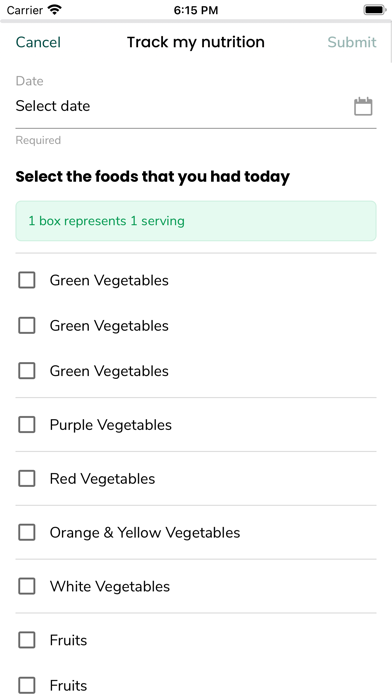Tap the '1 box represents 1 serving' banner
This screenshot has width=392, height=696.
196,221
